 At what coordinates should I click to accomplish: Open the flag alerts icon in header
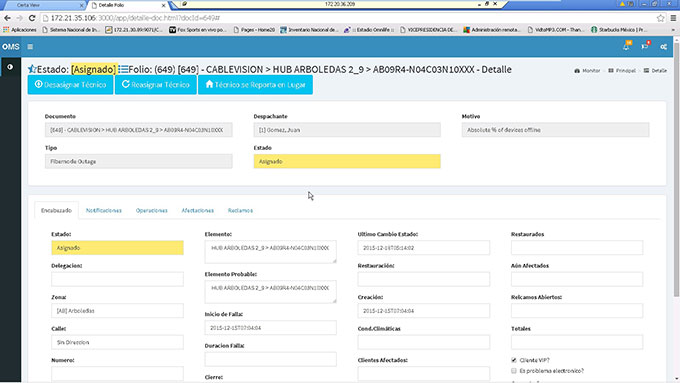tap(645, 46)
